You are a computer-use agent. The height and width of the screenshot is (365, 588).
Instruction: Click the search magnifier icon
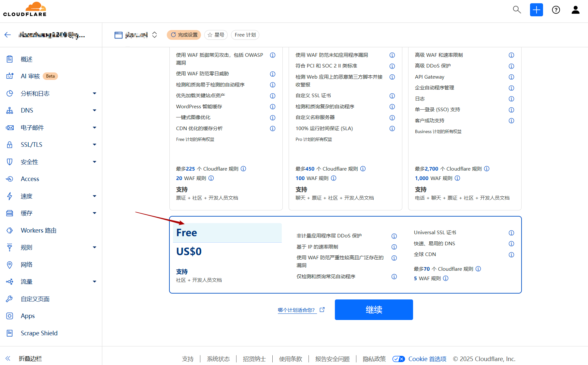[517, 10]
